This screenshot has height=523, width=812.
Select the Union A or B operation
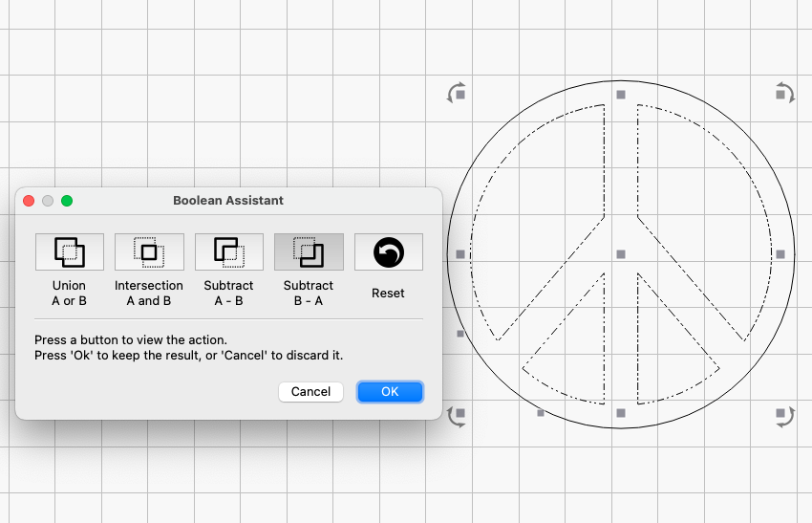click(70, 251)
